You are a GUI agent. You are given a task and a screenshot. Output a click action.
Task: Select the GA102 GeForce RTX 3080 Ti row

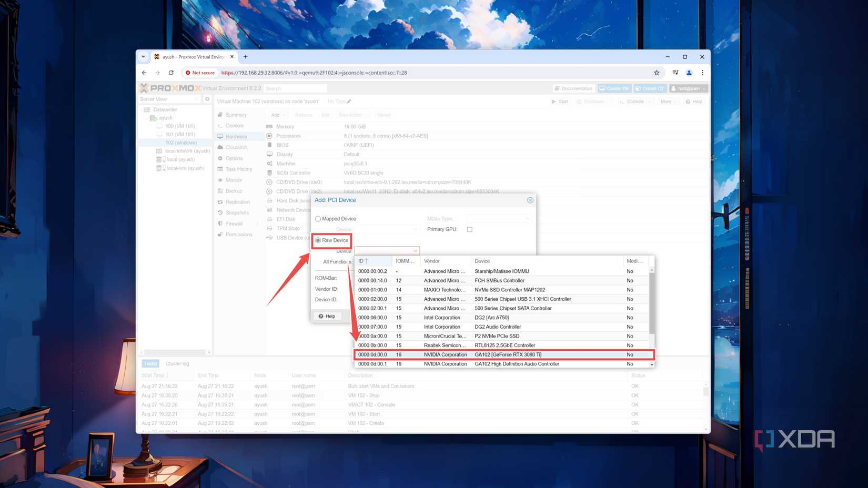500,354
